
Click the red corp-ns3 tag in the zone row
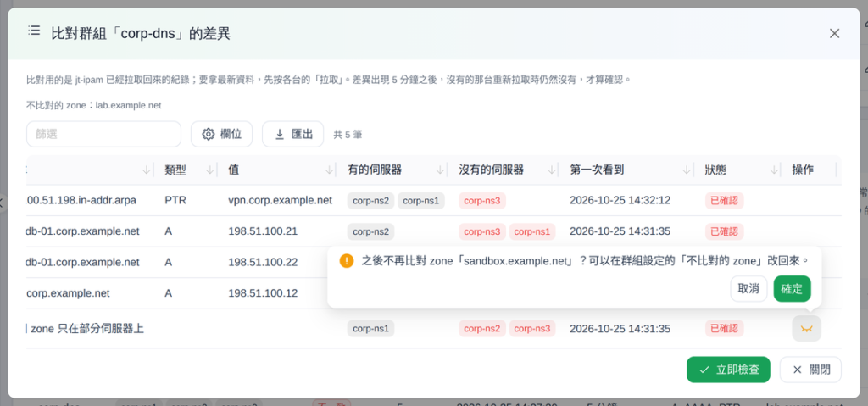[532, 329]
